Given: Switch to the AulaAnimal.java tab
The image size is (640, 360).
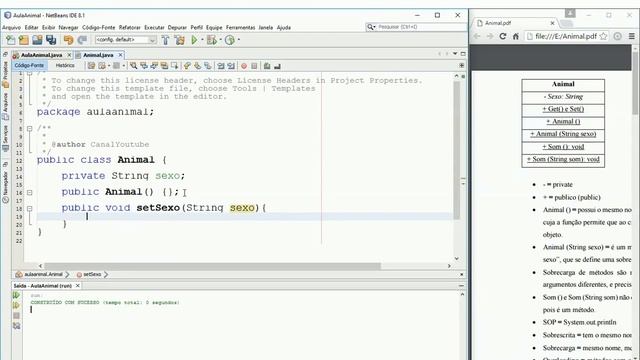Looking at the screenshot, I should (41, 55).
